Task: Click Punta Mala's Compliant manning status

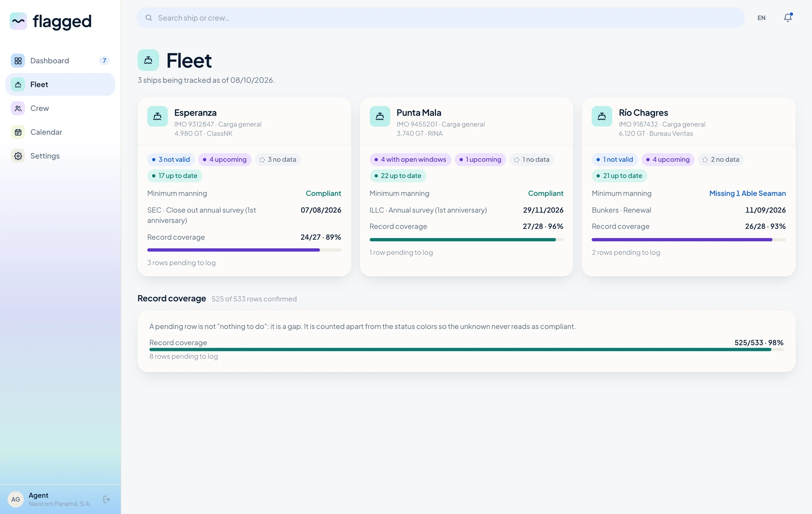Action: tap(546, 194)
